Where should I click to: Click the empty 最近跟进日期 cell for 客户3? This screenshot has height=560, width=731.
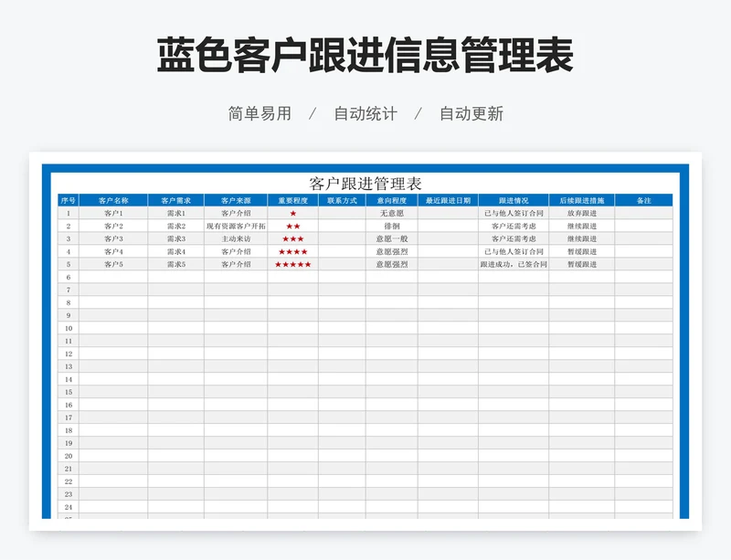coord(448,238)
